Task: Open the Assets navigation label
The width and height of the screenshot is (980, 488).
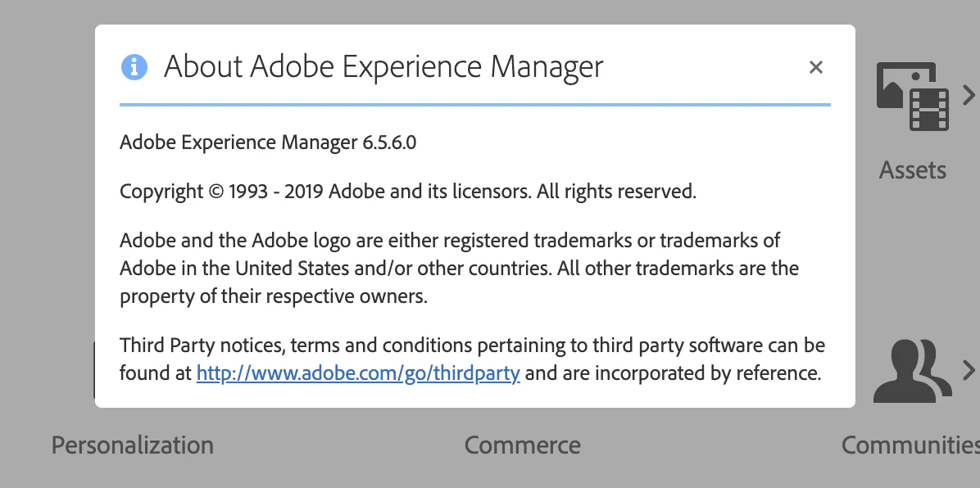Action: pos(912,170)
